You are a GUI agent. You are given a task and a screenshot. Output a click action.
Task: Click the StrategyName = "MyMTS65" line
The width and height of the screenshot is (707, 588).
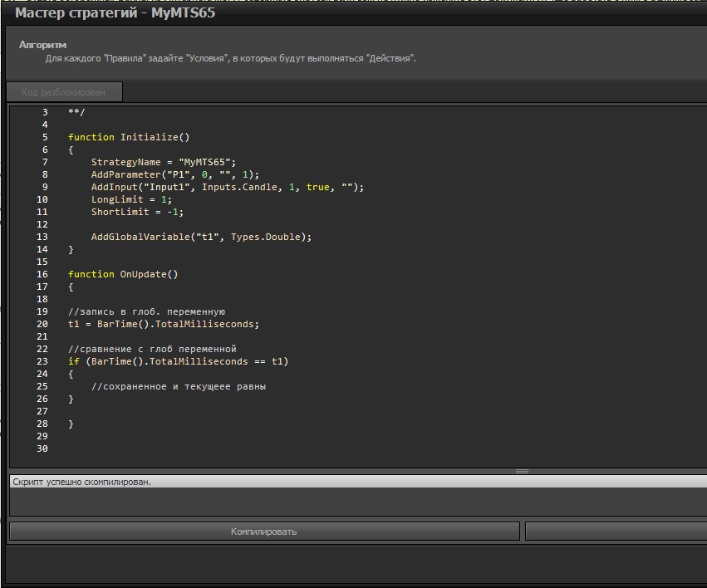[164, 162]
